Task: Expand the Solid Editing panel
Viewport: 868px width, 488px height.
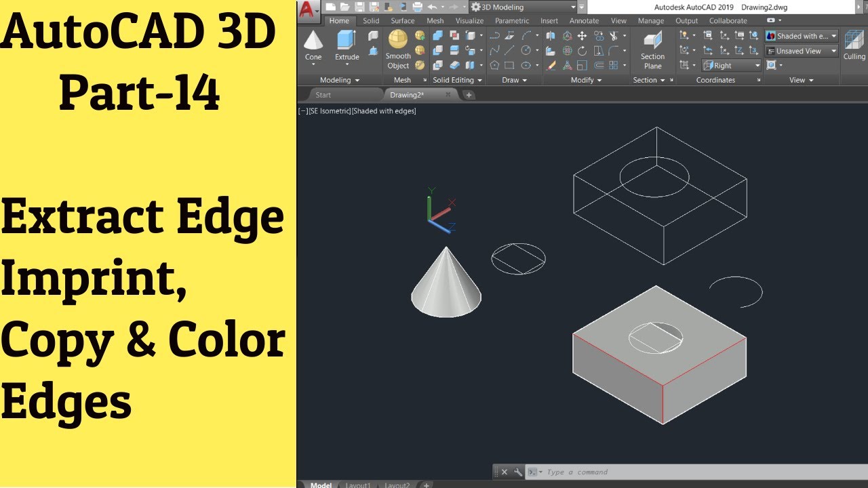Action: coord(457,80)
